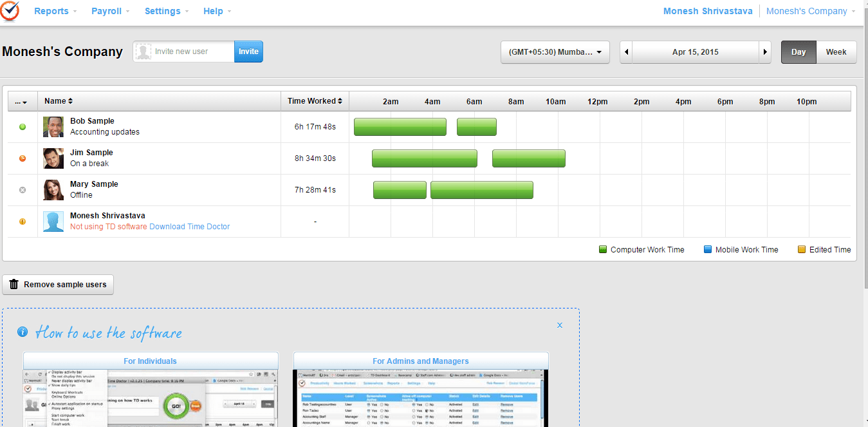Click Bob's time worked 6h 17m 48s
868x427 pixels.
click(x=315, y=127)
